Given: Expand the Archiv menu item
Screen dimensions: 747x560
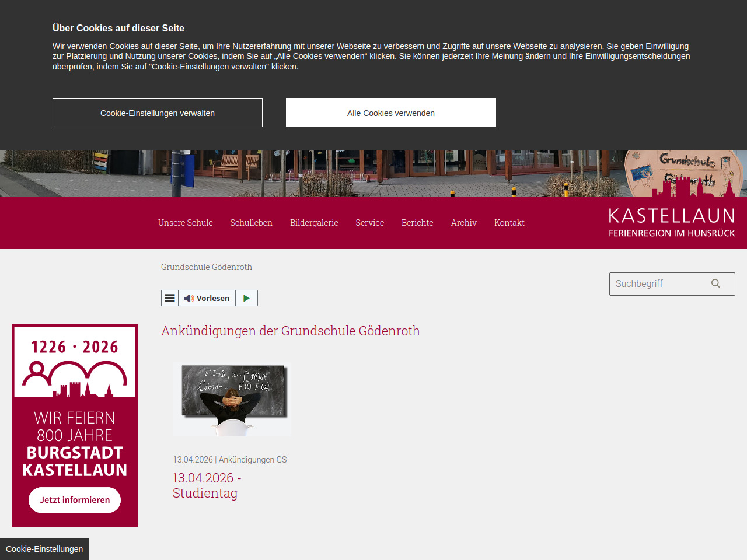Looking at the screenshot, I should (463, 223).
